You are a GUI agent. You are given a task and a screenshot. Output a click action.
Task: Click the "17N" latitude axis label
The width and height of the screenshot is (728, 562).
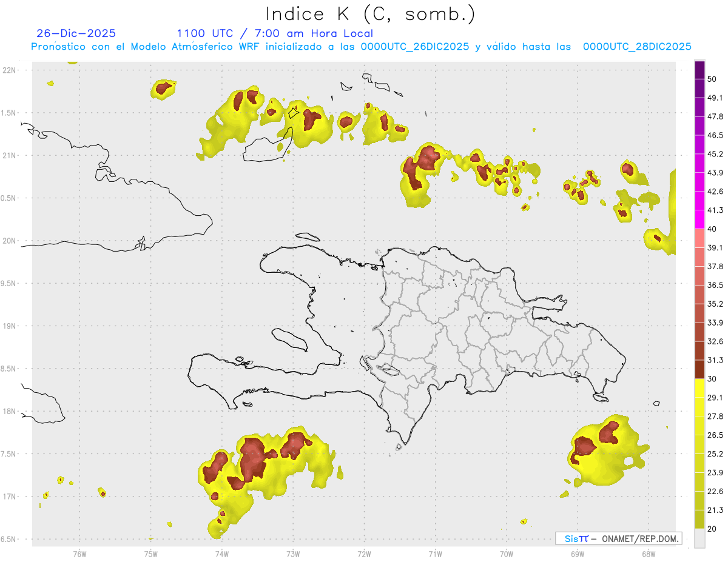9,497
